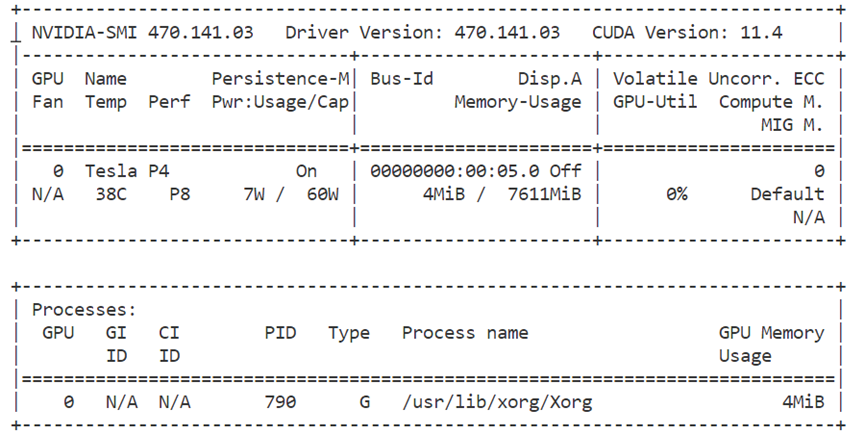This screenshot has height=434, width=865.
Task: Click the CUDA Version 11.4 text
Action: click(x=688, y=32)
